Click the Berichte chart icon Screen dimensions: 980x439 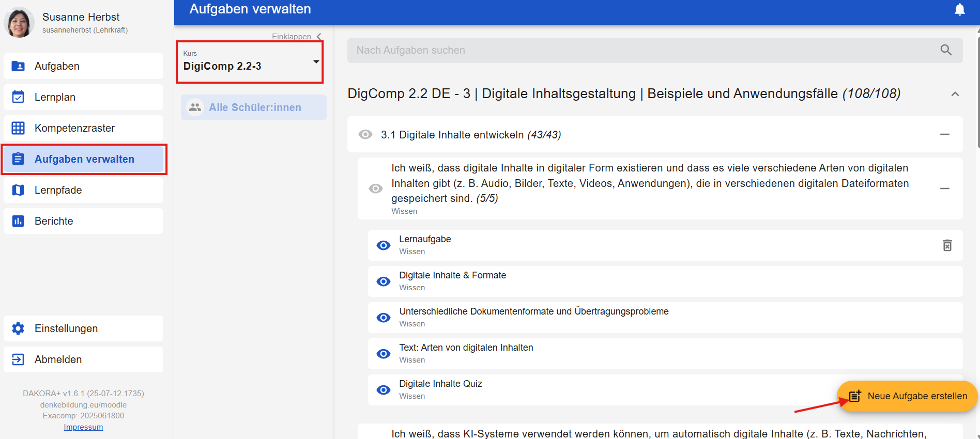18,221
